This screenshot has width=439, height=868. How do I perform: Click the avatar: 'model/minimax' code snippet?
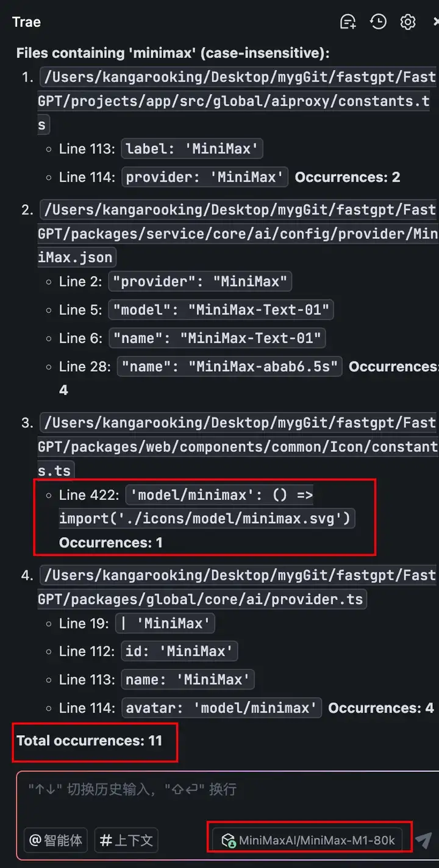(222, 708)
